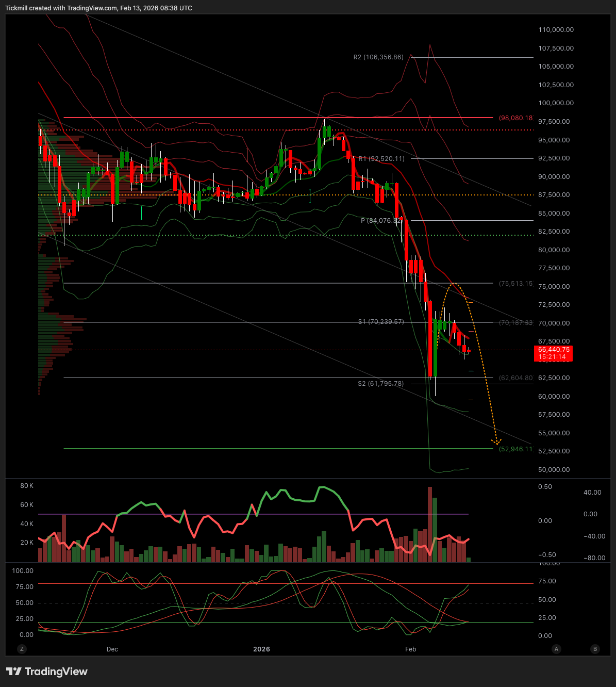Viewport: 616px width, 687px height.
Task: Select the red 98,080.18 resistance label
Action: (515, 118)
